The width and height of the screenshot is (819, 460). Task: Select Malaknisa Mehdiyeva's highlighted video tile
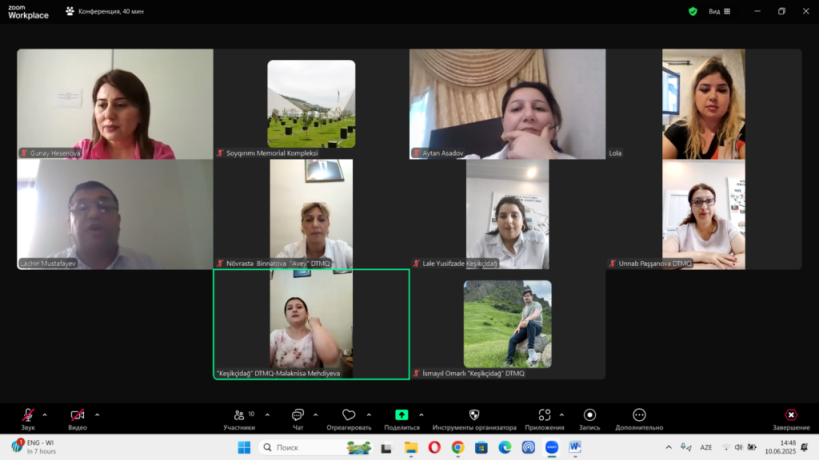(311, 324)
